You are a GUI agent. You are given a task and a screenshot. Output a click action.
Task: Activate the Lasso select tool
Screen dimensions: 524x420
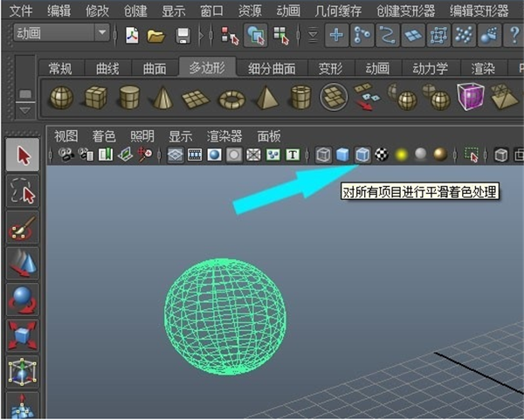point(24,193)
